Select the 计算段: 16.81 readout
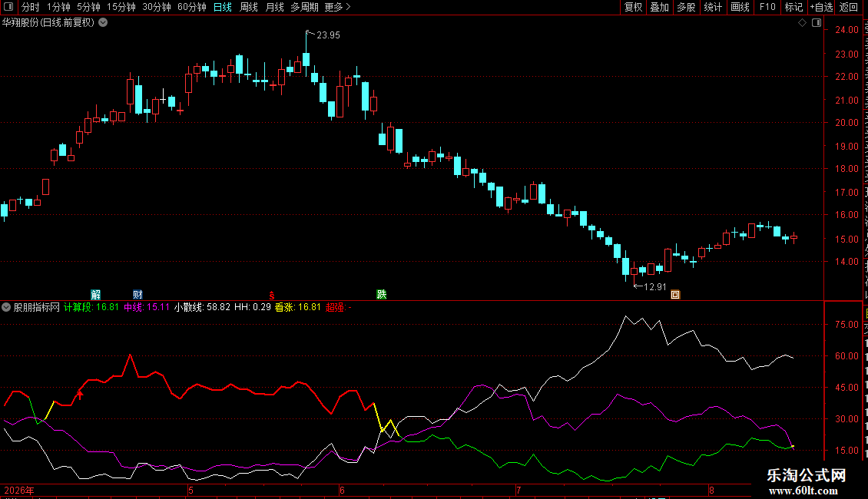 pyautogui.click(x=91, y=307)
